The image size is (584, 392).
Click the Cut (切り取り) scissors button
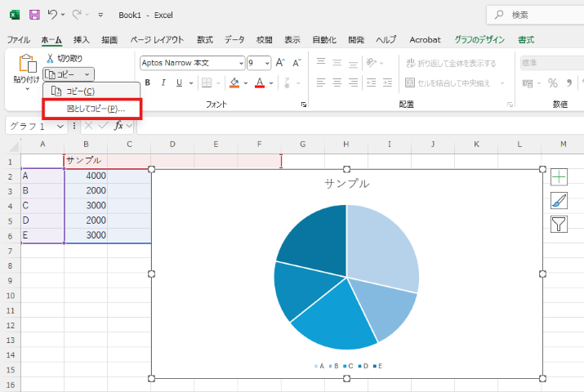[64, 59]
